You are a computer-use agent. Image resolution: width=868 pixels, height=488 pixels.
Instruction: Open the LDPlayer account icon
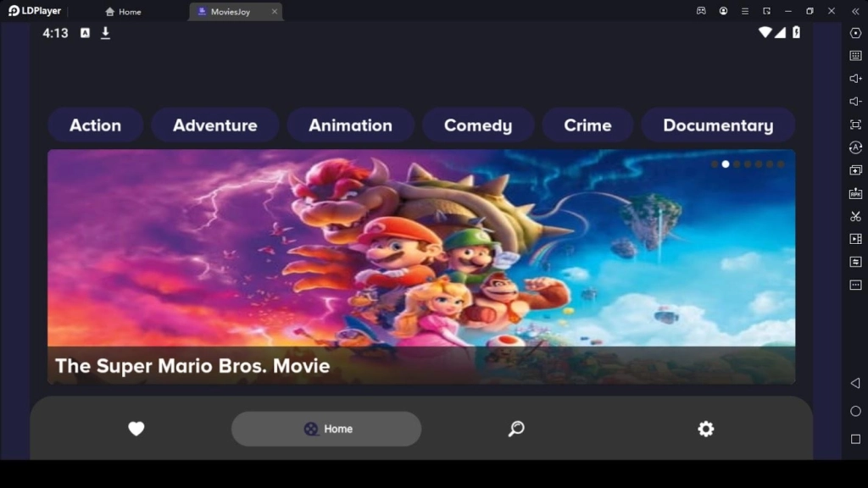[723, 11]
